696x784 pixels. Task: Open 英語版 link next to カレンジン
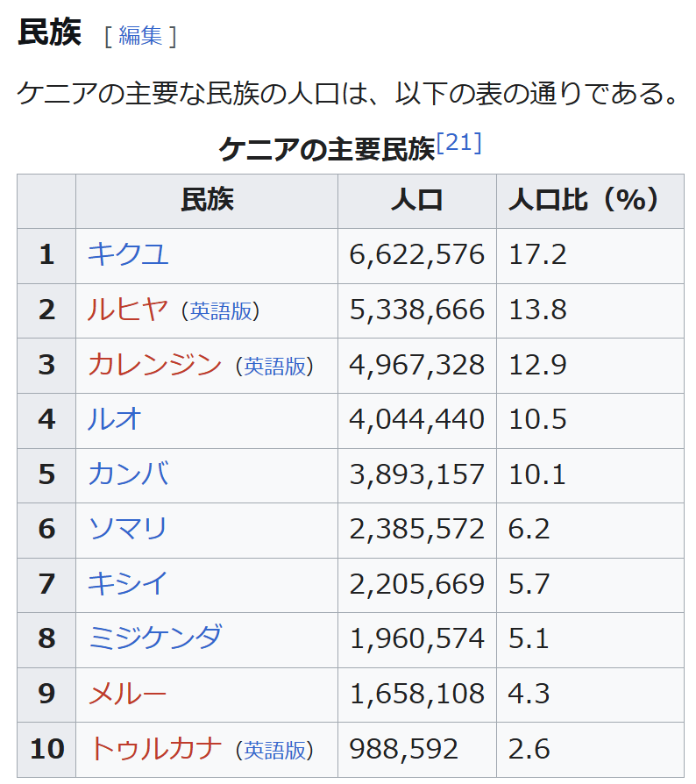[274, 367]
